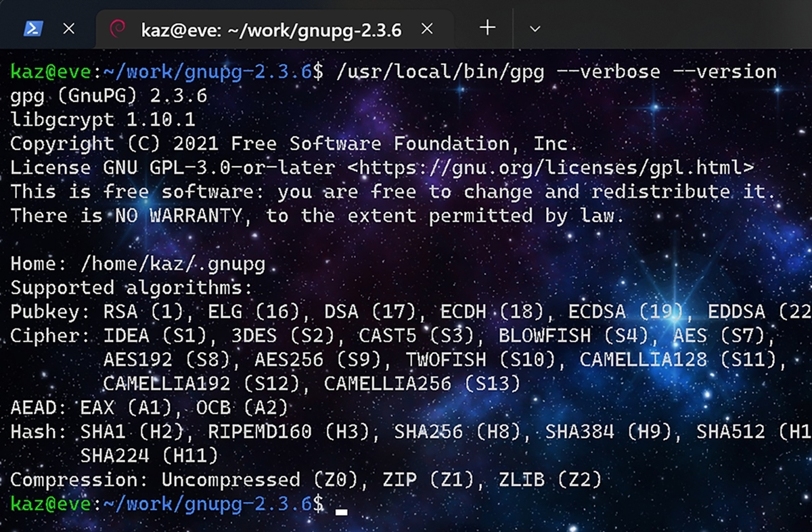Click 'EAX (A1)' in AEAD line

pos(126,408)
